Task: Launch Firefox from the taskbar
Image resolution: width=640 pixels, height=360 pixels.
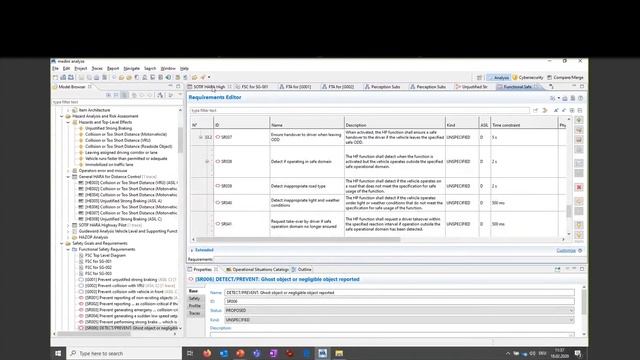Action: click(207, 353)
